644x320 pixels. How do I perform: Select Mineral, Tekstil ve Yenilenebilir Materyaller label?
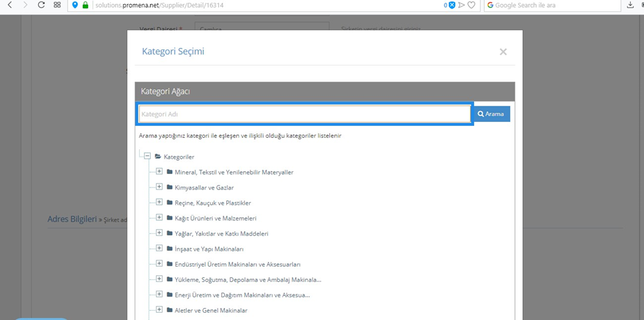[x=234, y=172]
